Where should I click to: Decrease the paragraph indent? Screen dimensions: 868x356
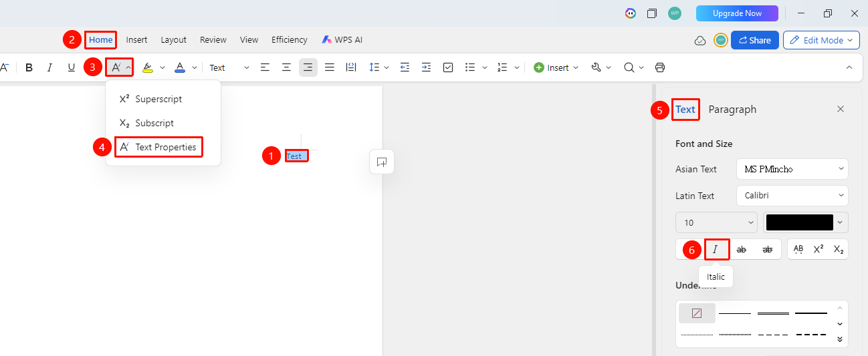tap(405, 67)
